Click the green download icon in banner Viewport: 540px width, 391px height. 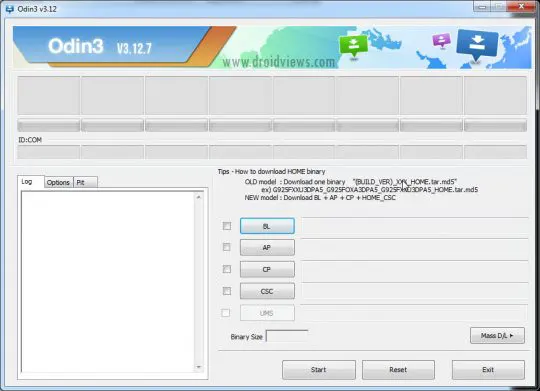tap(353, 47)
